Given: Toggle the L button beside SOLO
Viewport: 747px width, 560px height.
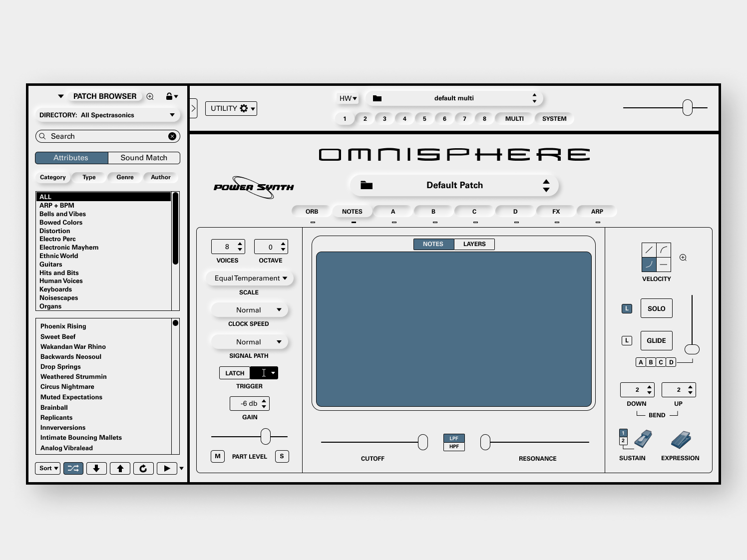Looking at the screenshot, I should [x=627, y=308].
